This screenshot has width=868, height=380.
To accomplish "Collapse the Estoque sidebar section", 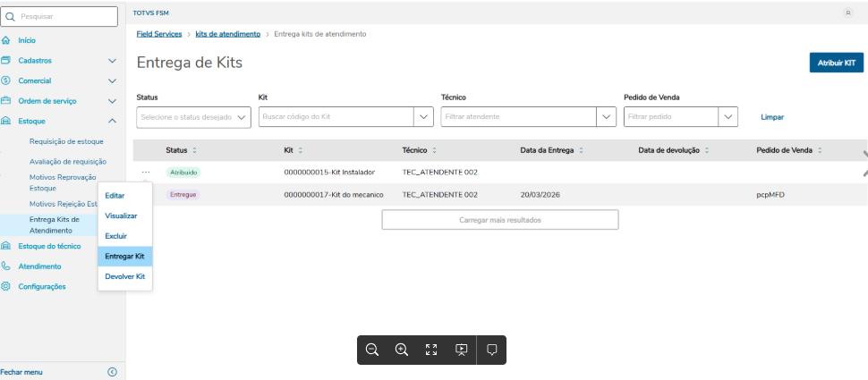I will point(112,121).
